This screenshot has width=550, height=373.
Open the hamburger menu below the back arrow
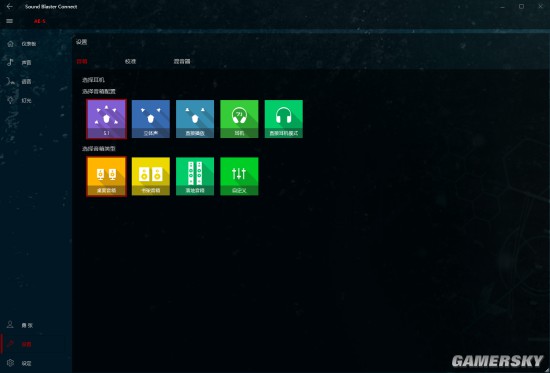click(9, 21)
